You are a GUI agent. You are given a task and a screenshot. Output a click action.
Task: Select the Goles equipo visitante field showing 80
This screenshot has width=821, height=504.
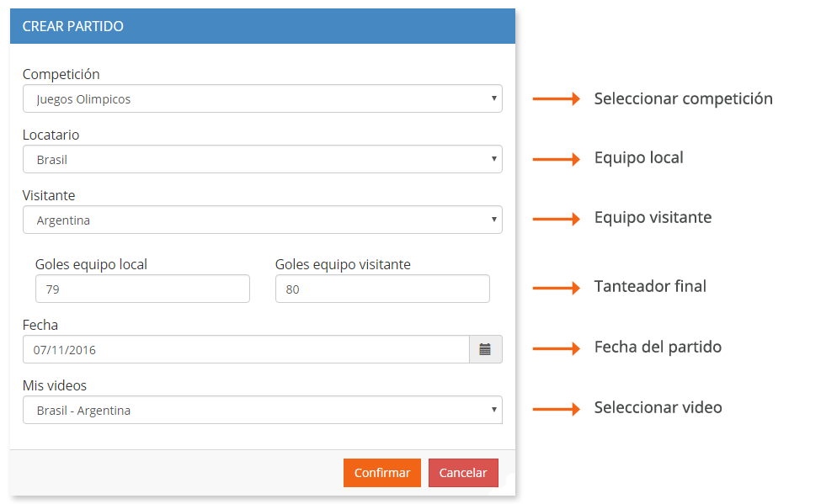382,289
